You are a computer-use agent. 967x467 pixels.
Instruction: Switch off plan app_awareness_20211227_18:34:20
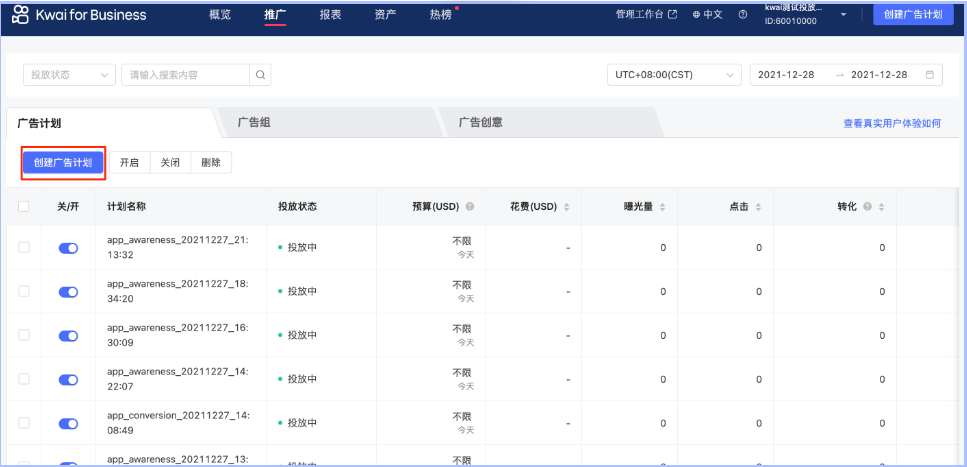[x=68, y=292]
